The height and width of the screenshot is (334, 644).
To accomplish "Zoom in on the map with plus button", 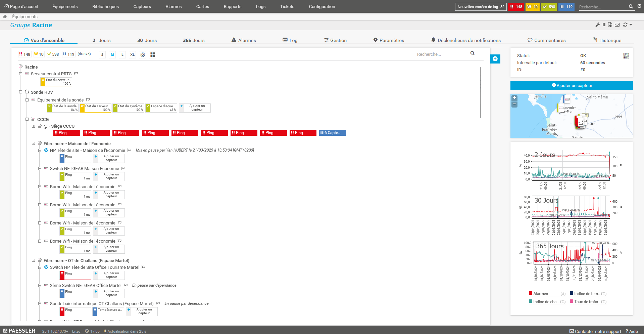I will [514, 98].
